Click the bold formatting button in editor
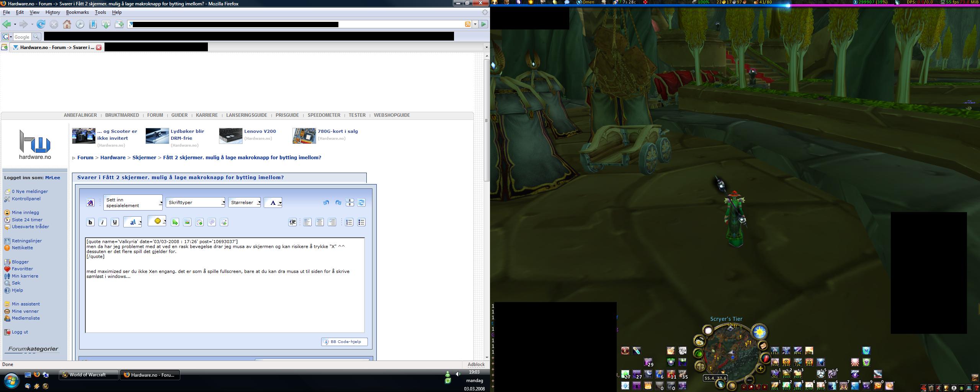The image size is (980, 392). pos(90,222)
